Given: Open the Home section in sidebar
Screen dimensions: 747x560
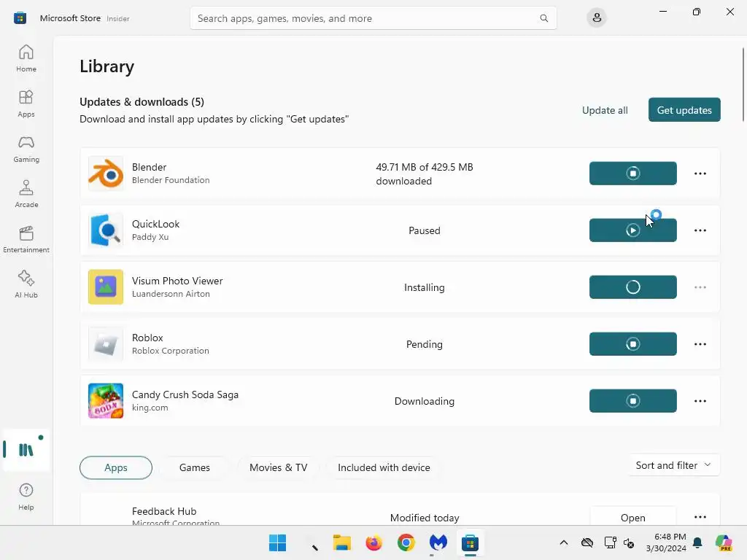Looking at the screenshot, I should point(26,58).
